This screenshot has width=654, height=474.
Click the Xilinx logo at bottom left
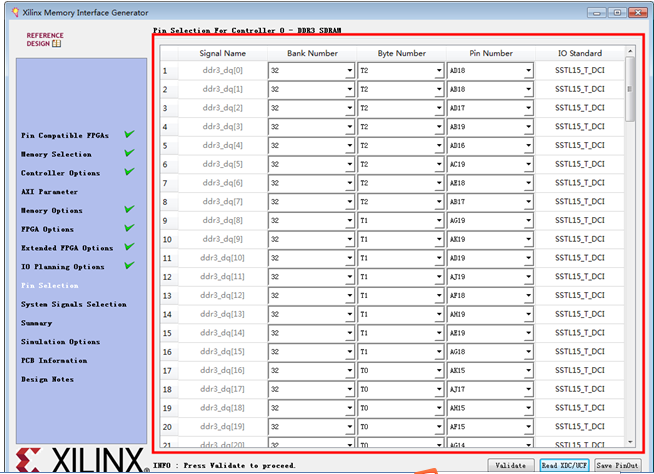point(82,461)
